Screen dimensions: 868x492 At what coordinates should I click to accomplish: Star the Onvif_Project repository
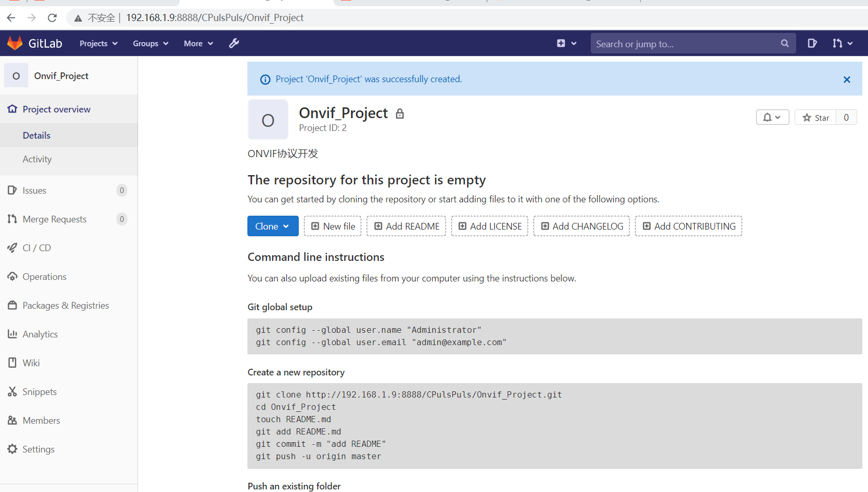(x=816, y=118)
